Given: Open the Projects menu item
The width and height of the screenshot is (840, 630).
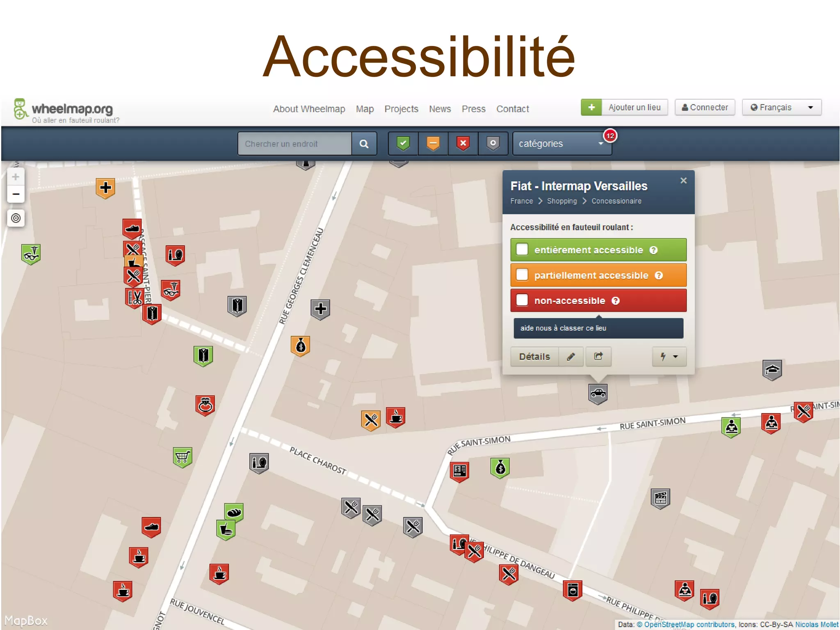Looking at the screenshot, I should tap(401, 109).
